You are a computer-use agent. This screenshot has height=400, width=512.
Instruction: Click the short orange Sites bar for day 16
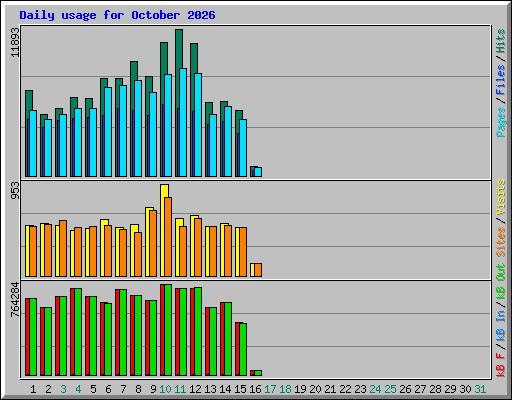coord(258,270)
